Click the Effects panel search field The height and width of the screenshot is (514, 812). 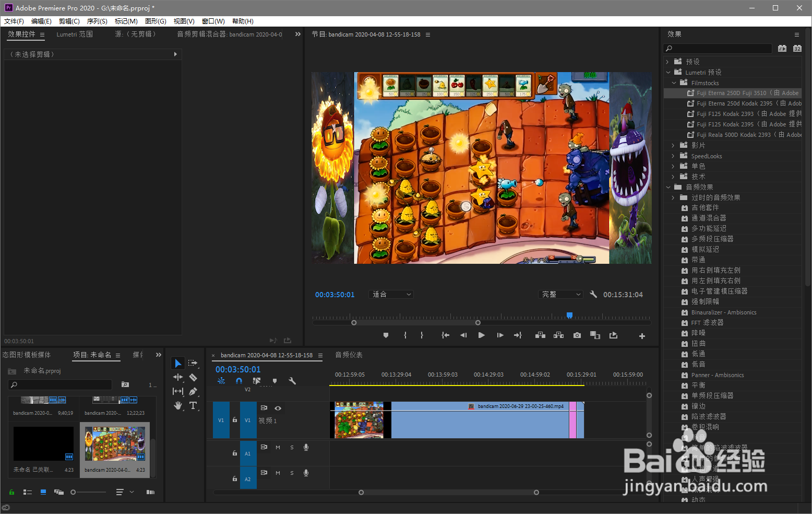pos(718,49)
